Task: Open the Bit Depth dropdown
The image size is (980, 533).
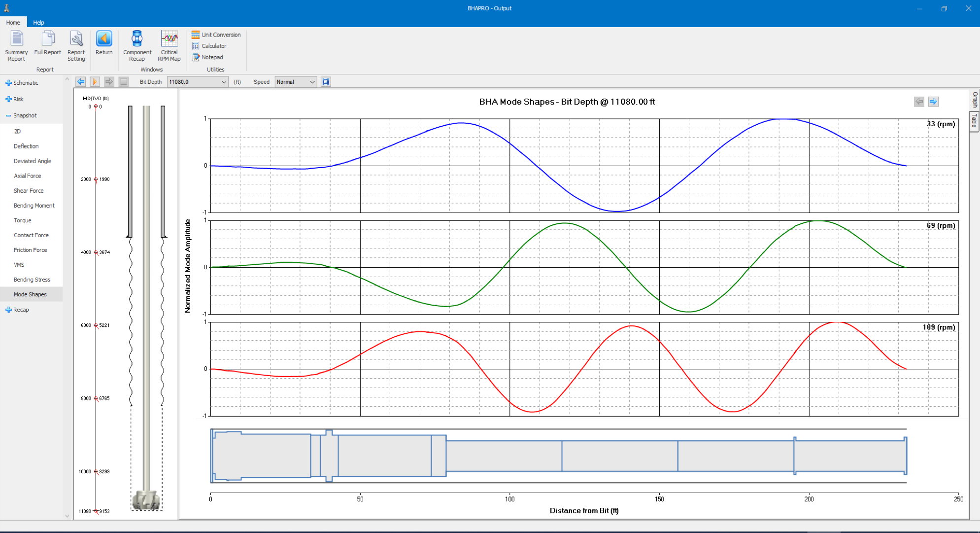Action: tap(224, 82)
